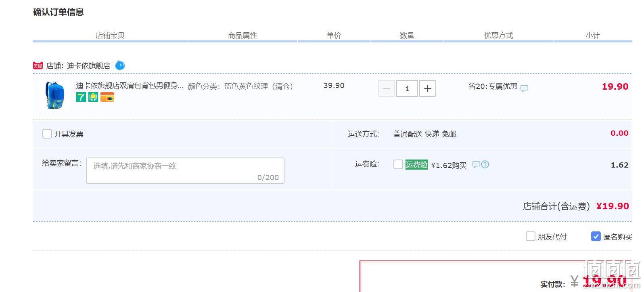Screen dimensions: 644x292
Task: Click the green 7-day return badge icon
Action: tap(81, 97)
